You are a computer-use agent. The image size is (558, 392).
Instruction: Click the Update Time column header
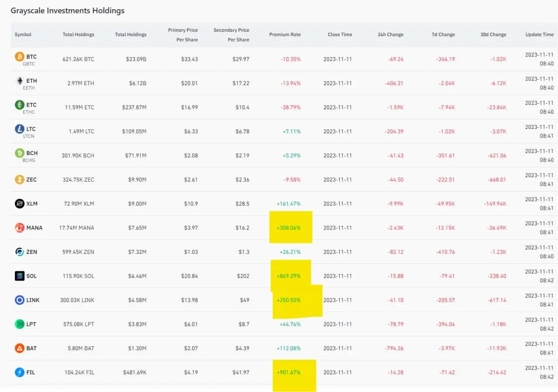[539, 35]
